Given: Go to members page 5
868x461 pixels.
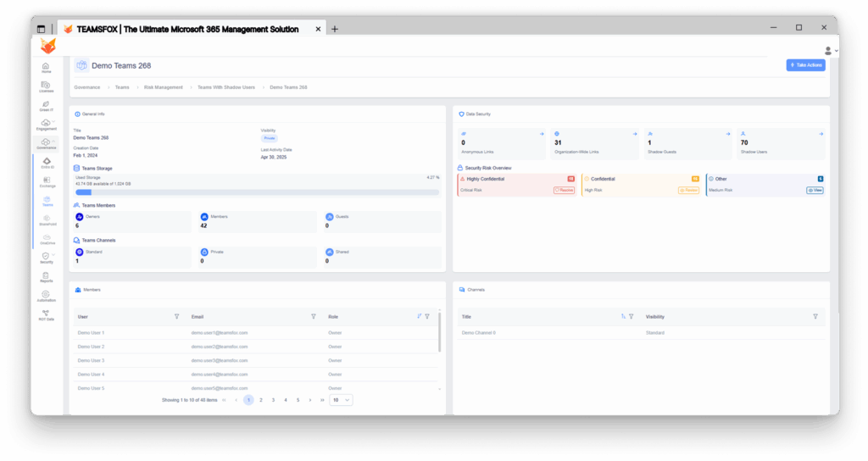Looking at the screenshot, I should coord(298,400).
